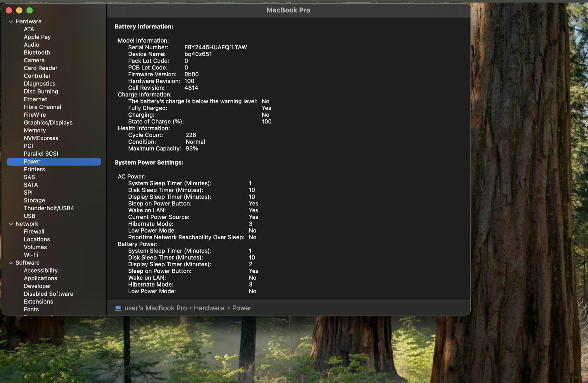Collapse the Network section chevron

(11, 224)
